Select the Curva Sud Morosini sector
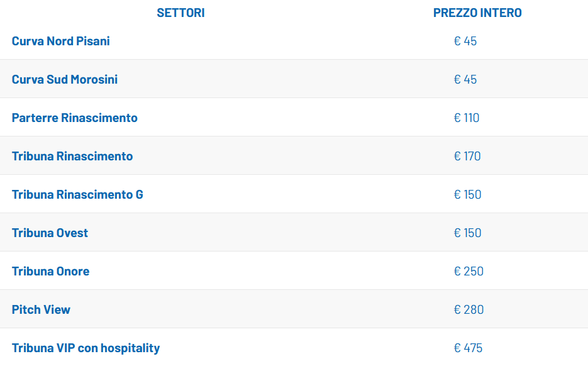Screen dimensions: 588x366 pyautogui.click(x=65, y=79)
